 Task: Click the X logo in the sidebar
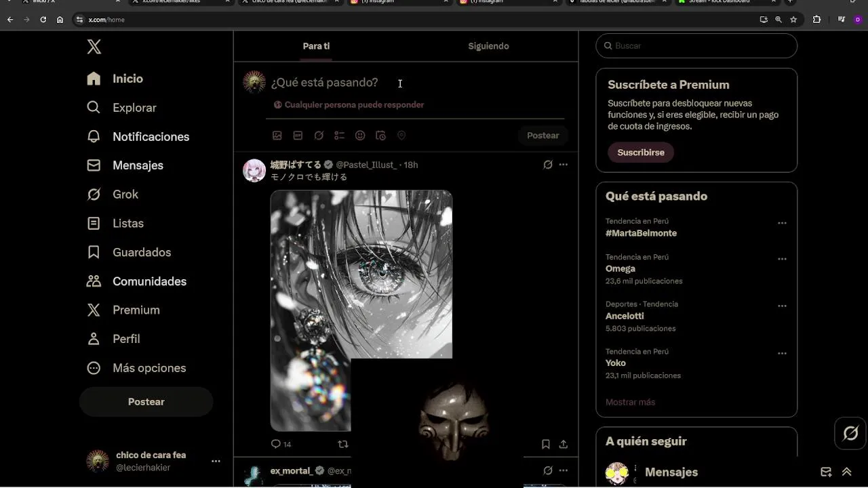[x=94, y=47]
